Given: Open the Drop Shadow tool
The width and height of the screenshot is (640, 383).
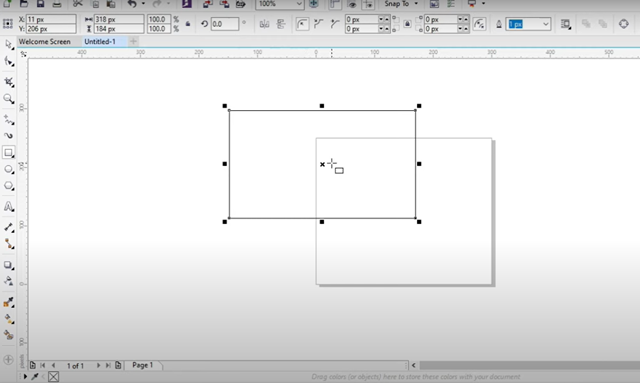Looking at the screenshot, I should (9, 265).
